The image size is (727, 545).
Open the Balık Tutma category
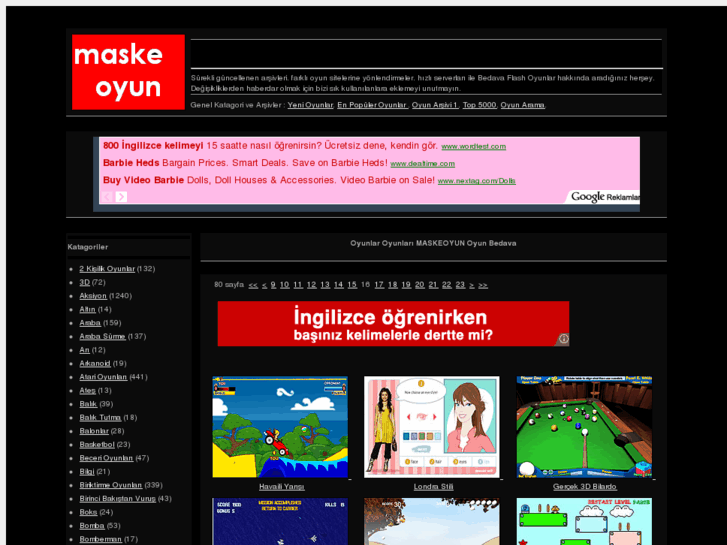(100, 418)
